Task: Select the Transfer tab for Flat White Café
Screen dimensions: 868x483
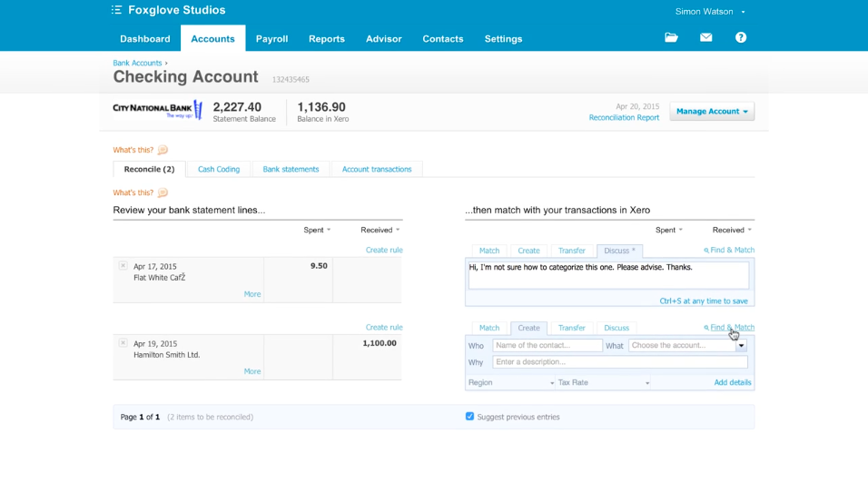Action: 572,251
